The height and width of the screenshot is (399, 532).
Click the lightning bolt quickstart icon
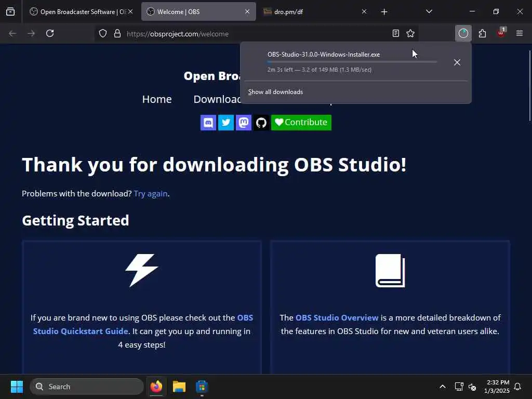pos(142,270)
